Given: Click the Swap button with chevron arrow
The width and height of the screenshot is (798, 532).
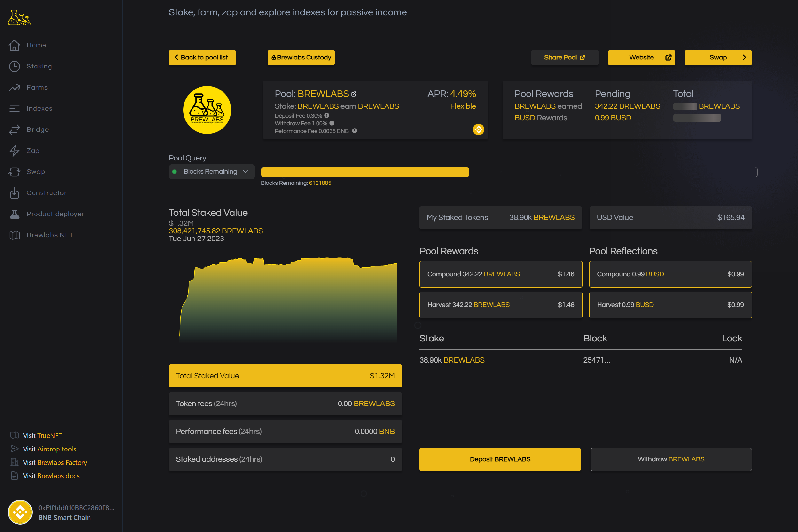Looking at the screenshot, I should pos(718,57).
